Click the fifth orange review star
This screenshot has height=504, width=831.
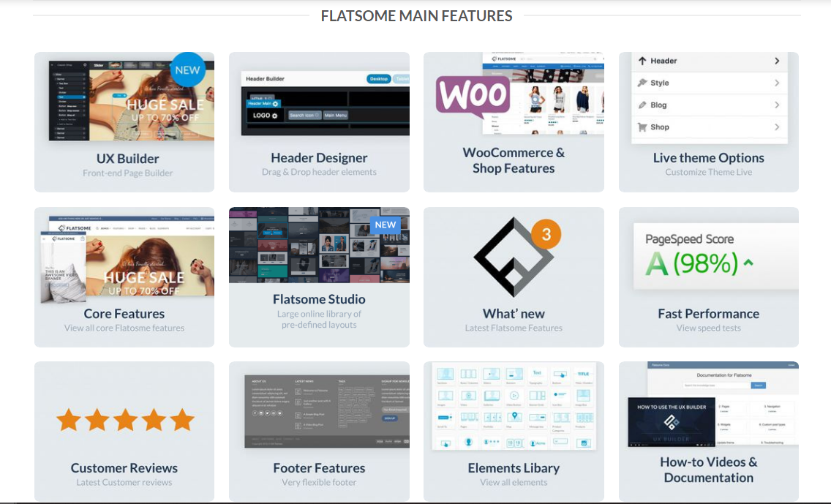point(182,419)
